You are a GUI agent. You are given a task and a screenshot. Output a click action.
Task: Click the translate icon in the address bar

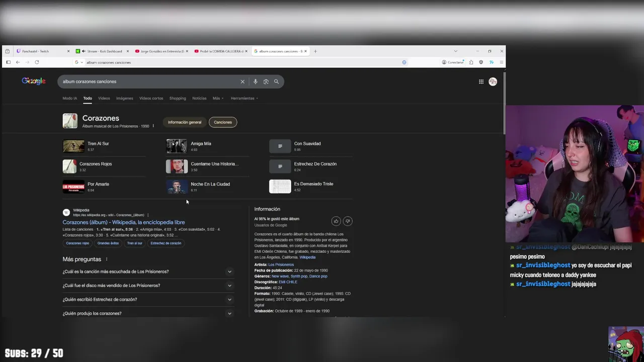pos(404,62)
